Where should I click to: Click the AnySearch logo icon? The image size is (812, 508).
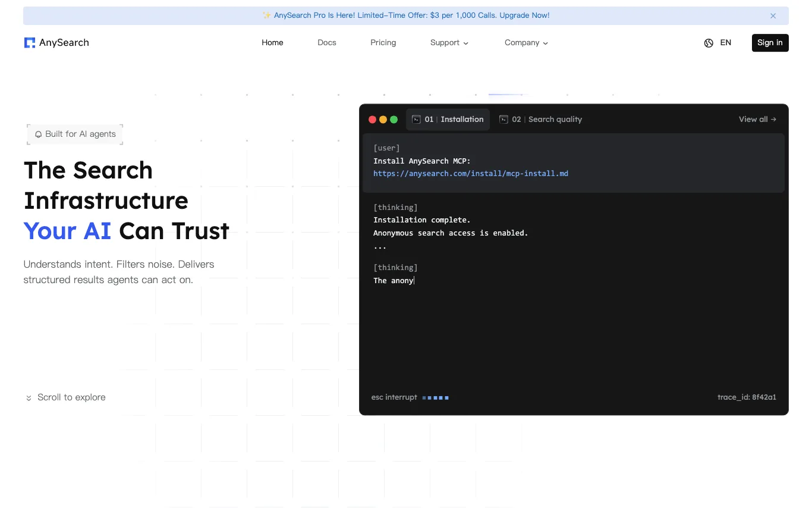point(30,43)
